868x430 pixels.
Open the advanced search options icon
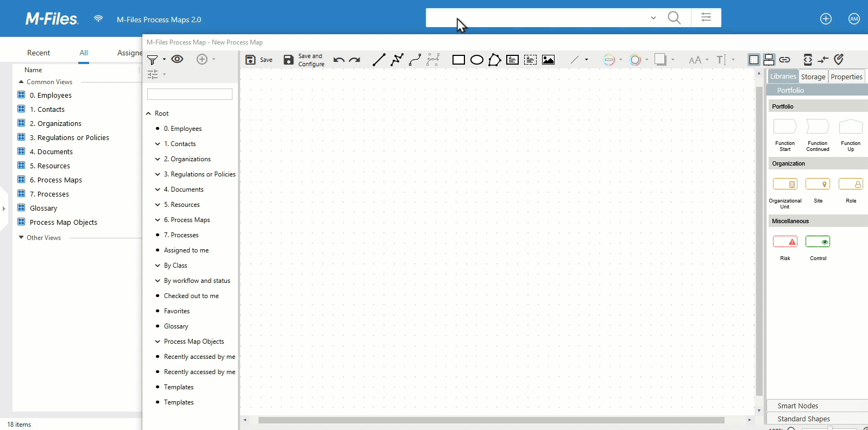click(x=706, y=17)
